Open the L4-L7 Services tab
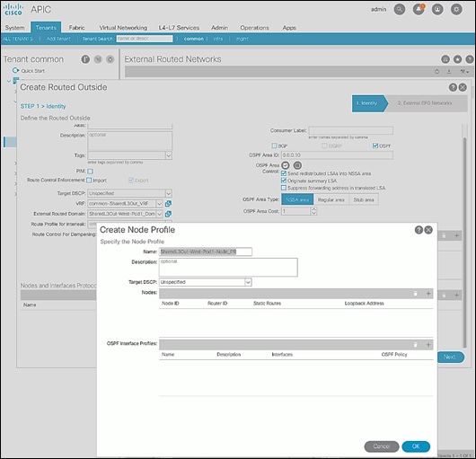The image size is (476, 459). click(179, 28)
